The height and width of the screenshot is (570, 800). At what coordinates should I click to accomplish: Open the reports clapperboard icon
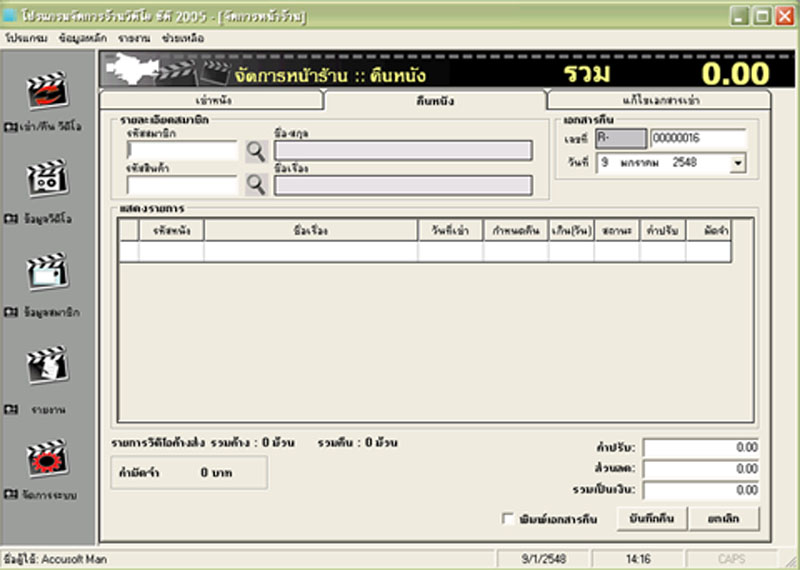tap(47, 365)
